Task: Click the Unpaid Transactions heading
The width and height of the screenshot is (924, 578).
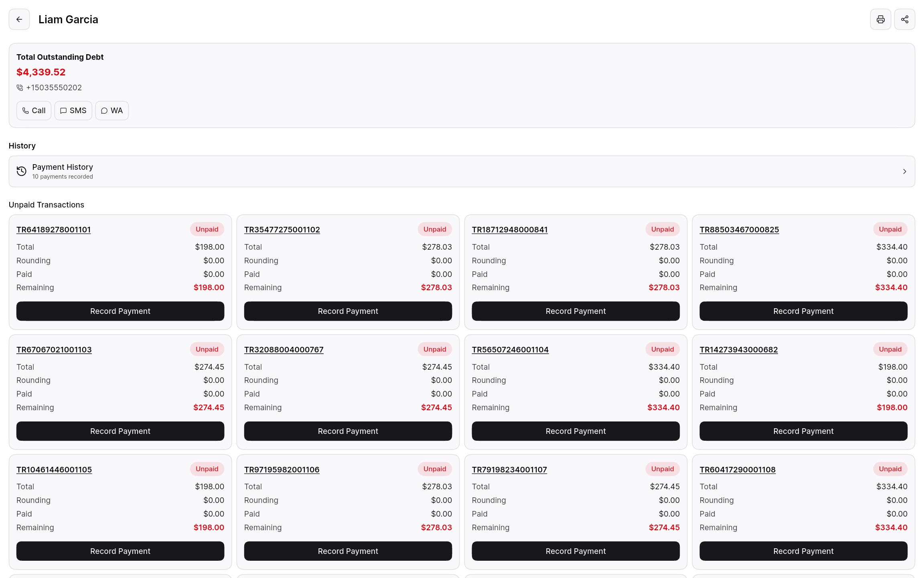Action: (47, 205)
